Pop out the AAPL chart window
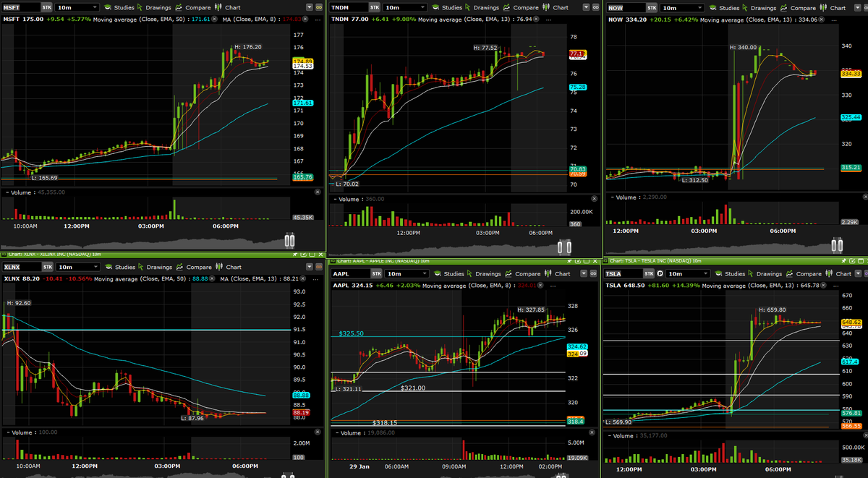 (578, 261)
